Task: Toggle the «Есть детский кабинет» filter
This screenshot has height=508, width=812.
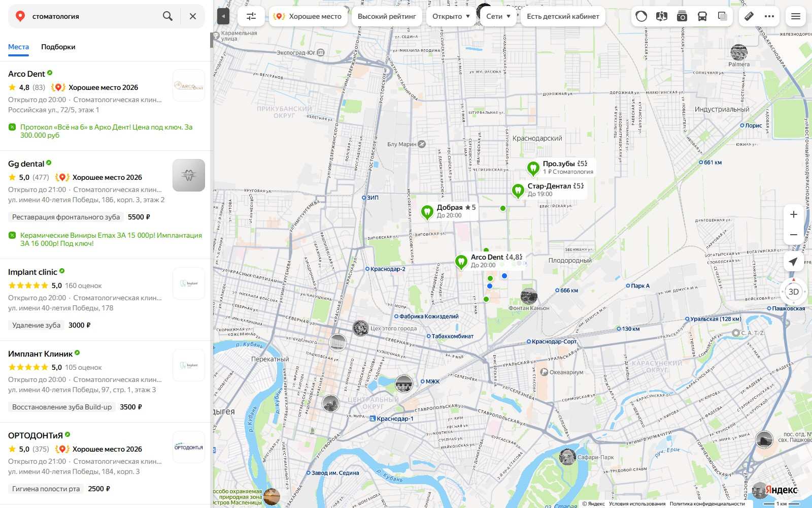Action: tap(563, 16)
